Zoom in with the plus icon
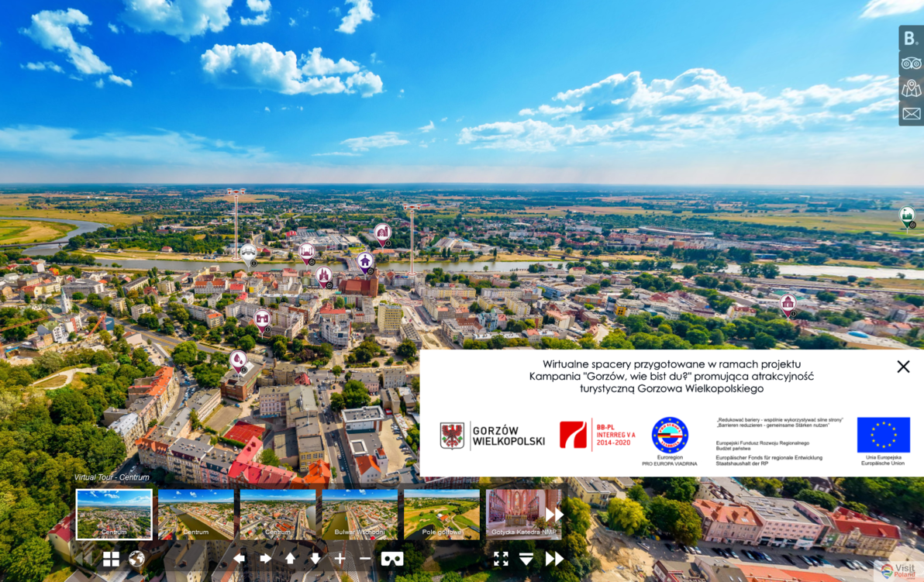The height and width of the screenshot is (582, 924). coord(340,559)
